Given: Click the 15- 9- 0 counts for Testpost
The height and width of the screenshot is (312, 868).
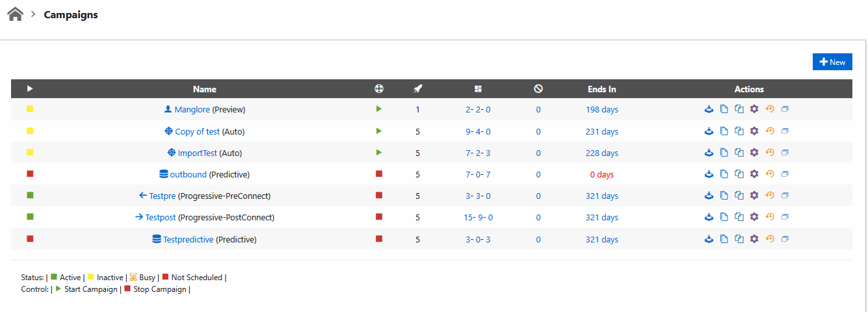Looking at the screenshot, I should tap(478, 218).
